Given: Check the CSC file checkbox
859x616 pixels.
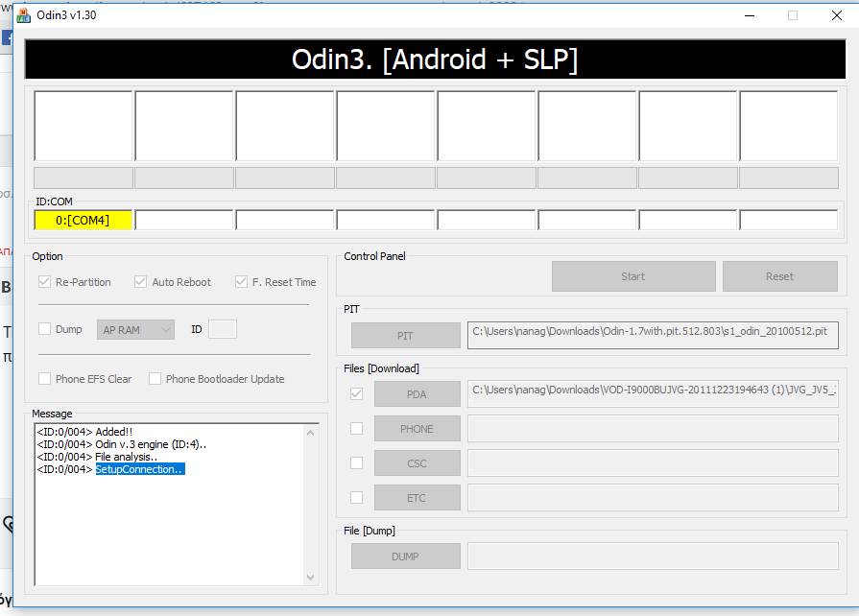Looking at the screenshot, I should (x=357, y=463).
